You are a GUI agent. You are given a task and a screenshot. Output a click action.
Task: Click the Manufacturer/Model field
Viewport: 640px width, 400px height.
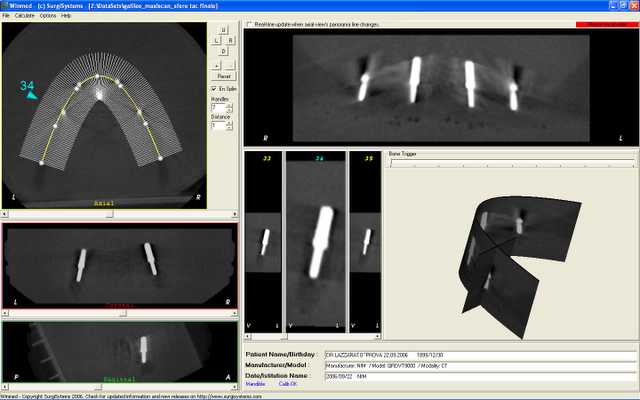481,366
